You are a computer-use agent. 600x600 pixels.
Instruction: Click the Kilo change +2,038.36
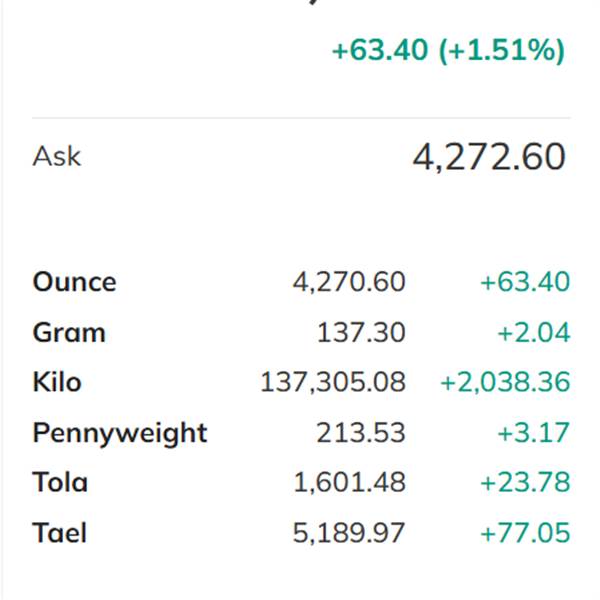pyautogui.click(x=505, y=382)
